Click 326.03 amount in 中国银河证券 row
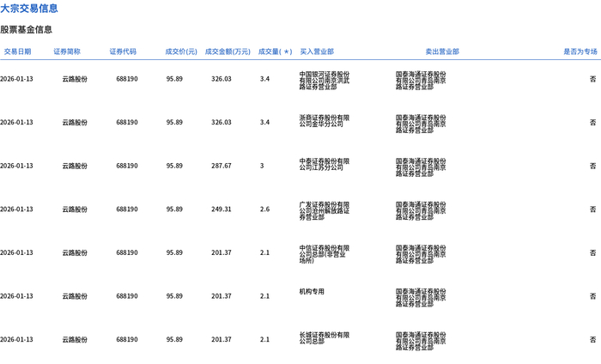The width and height of the screenshot is (601, 364). 222,79
